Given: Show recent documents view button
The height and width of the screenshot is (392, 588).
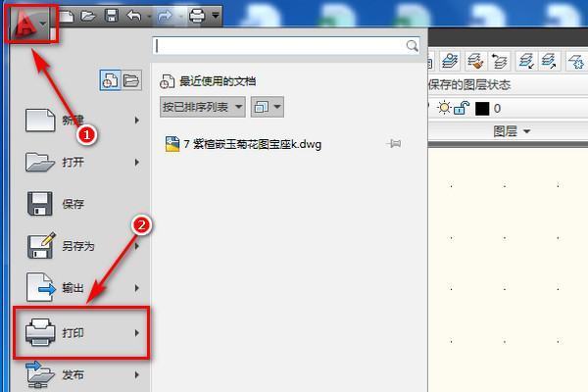Looking at the screenshot, I should [x=110, y=80].
